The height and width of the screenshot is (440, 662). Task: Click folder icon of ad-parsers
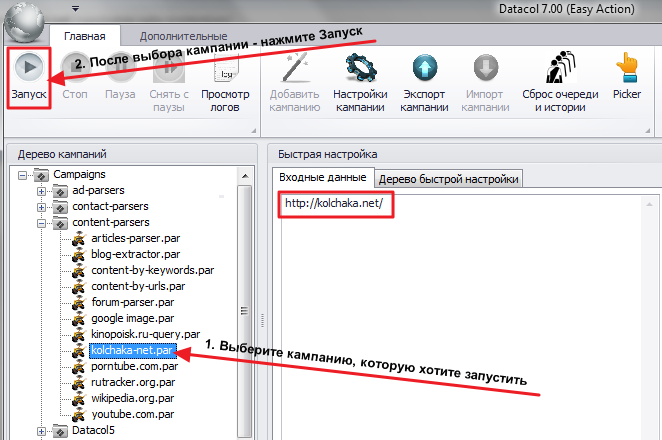pos(60,191)
